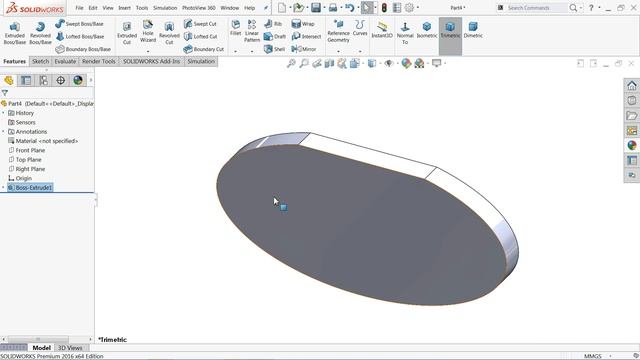Expand more manager tabs arrow
Viewport: 640px width, 360px height.
pyautogui.click(x=91, y=80)
